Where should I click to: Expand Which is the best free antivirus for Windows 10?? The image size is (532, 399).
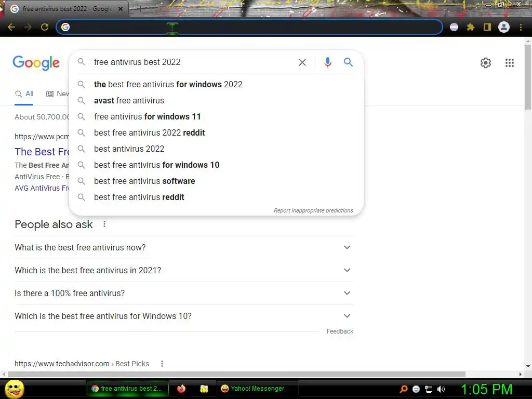coord(184,316)
